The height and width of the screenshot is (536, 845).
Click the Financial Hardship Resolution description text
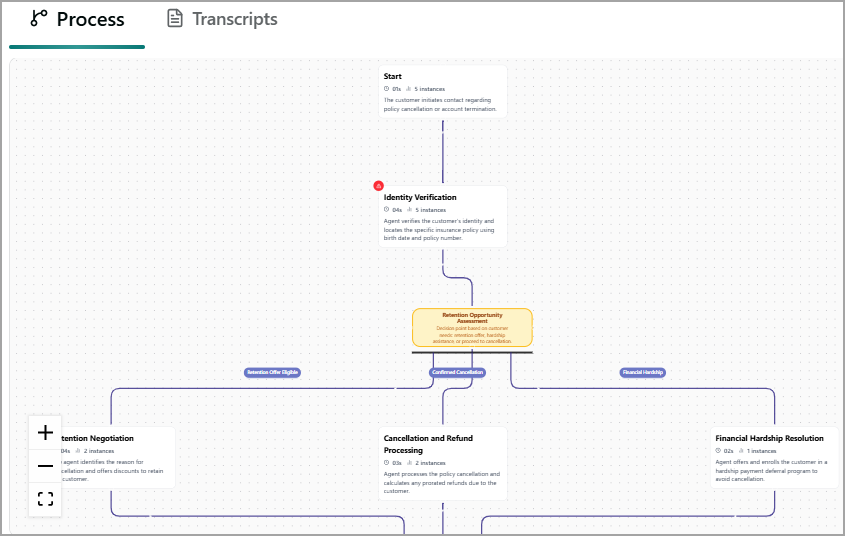coord(771,471)
